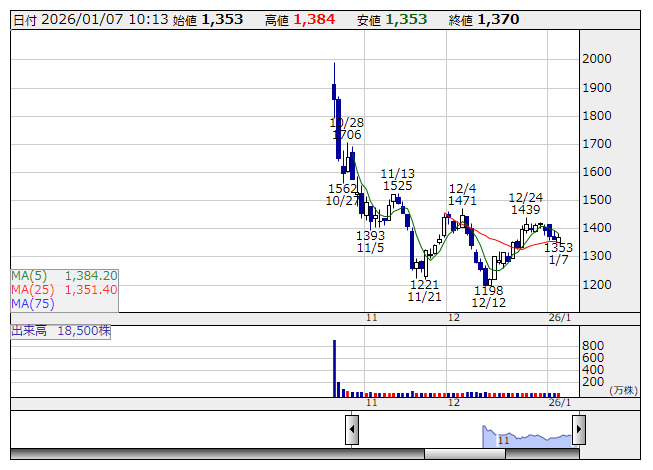Viewport: 653px width, 470px height.
Task: Click the 1353 1/7 latest price annotation
Action: coord(558,254)
